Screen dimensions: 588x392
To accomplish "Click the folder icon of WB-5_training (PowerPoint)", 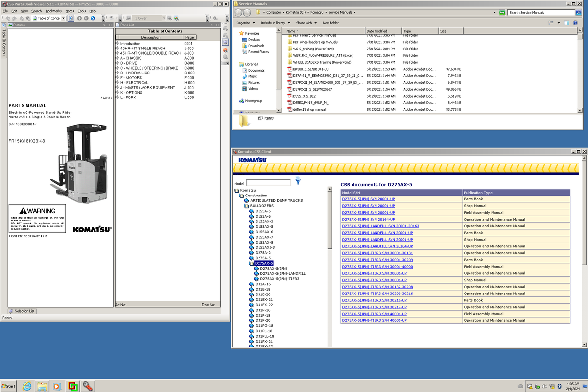I will 290,49.
